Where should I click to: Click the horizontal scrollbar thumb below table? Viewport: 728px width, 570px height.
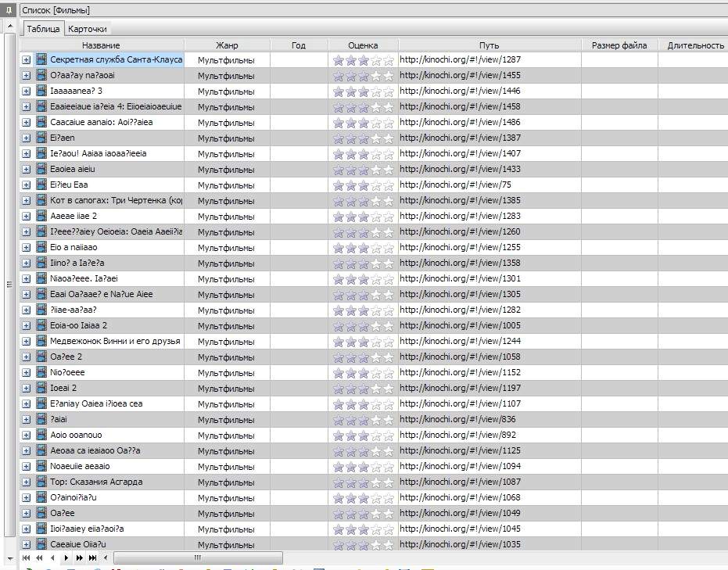[199, 557]
